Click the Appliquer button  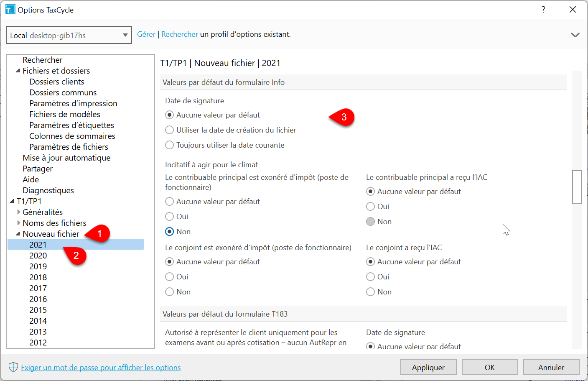(428, 367)
